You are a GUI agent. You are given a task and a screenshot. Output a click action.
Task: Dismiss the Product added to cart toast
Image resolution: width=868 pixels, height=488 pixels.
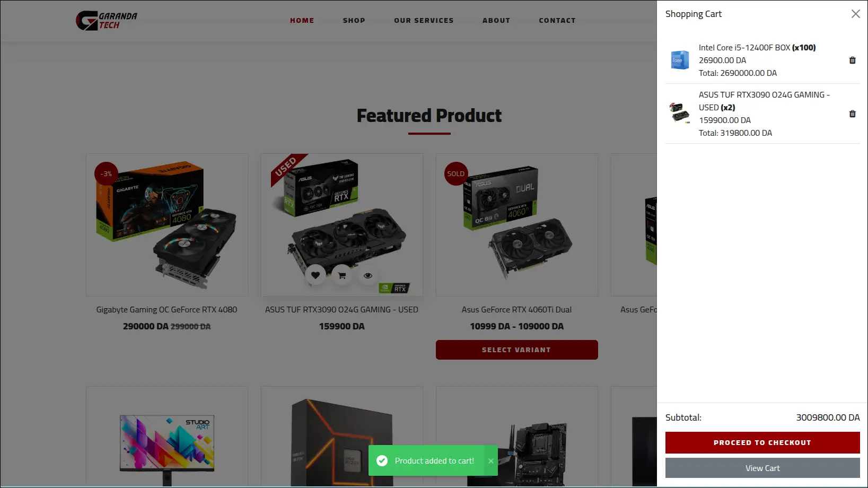tap(491, 461)
